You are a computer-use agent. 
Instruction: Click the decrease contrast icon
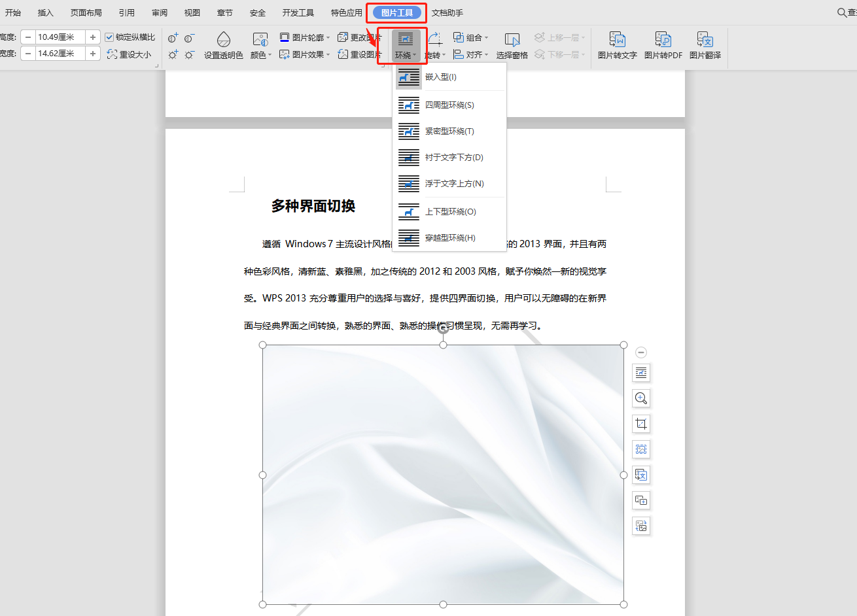tap(189, 39)
